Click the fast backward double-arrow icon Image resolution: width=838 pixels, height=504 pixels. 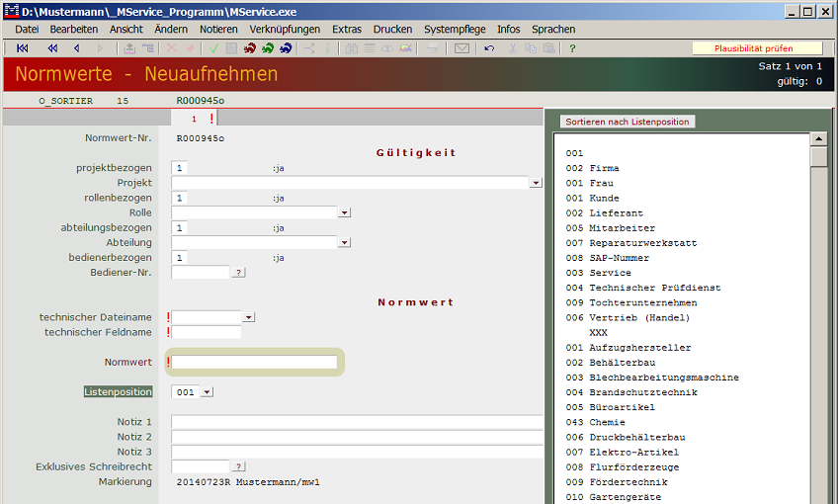[52, 47]
